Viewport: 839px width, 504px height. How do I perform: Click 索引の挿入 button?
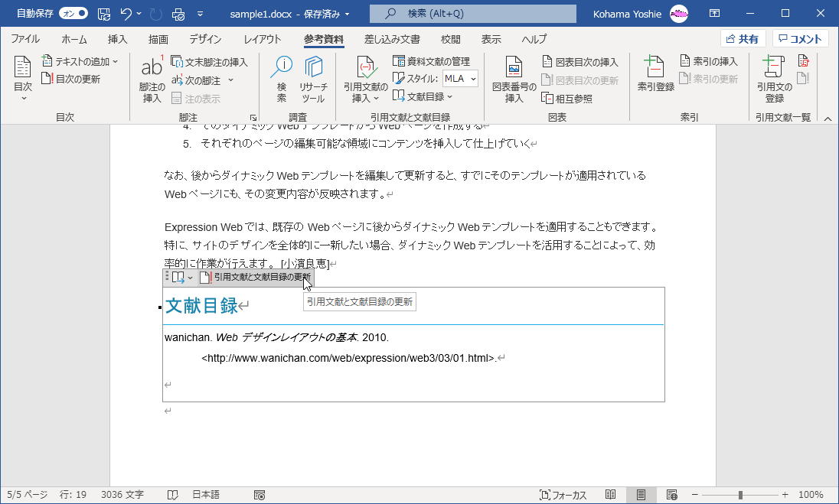pos(708,61)
